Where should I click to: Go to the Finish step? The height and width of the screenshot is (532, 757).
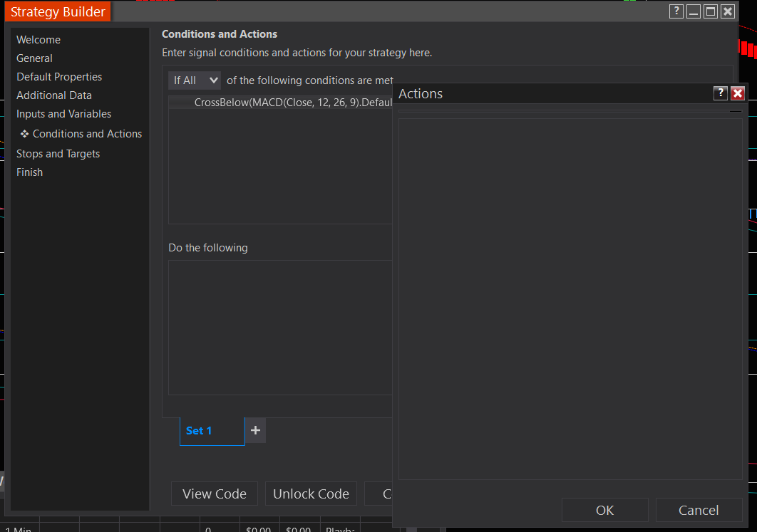pos(29,172)
